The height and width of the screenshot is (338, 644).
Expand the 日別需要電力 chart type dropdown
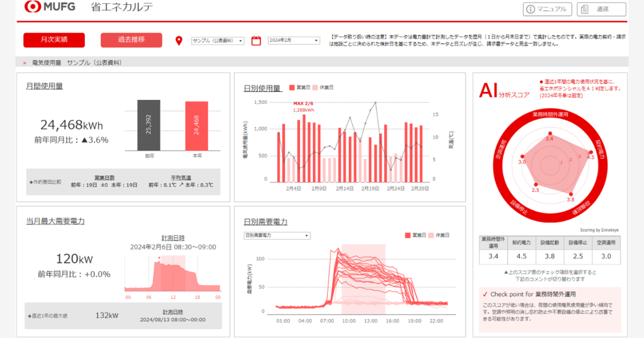(x=276, y=236)
